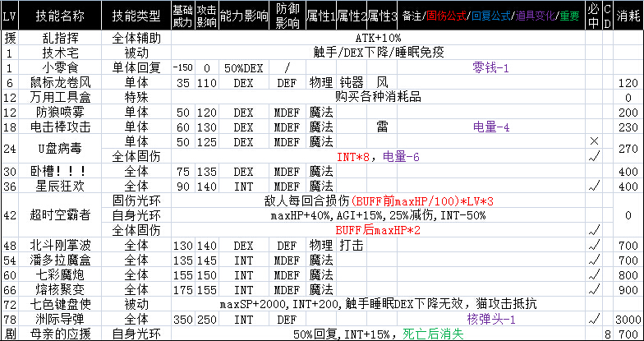Screen dimensions: 644x341
Task: Click the -150 base power cell
Action: [182, 68]
